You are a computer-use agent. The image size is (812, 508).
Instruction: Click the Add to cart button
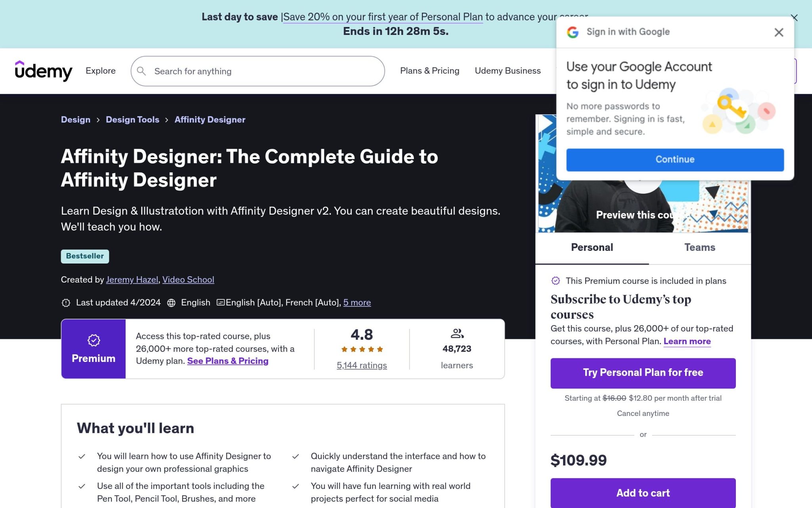pyautogui.click(x=643, y=493)
